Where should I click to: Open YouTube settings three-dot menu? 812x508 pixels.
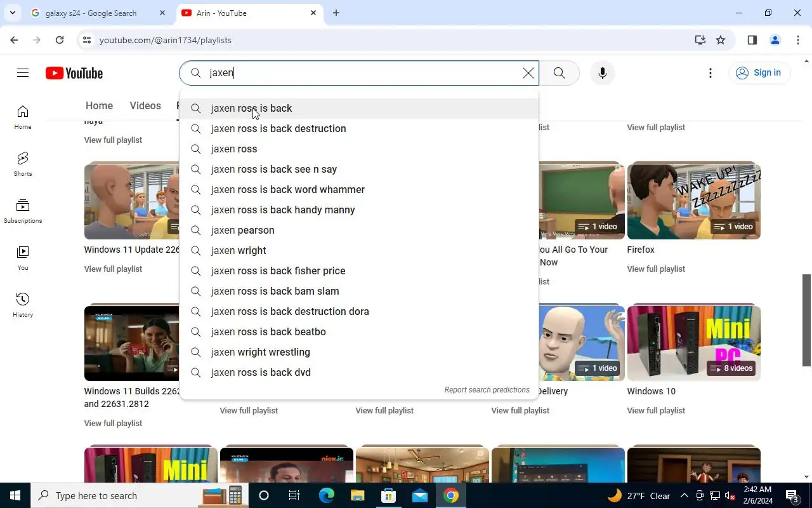pyautogui.click(x=710, y=73)
